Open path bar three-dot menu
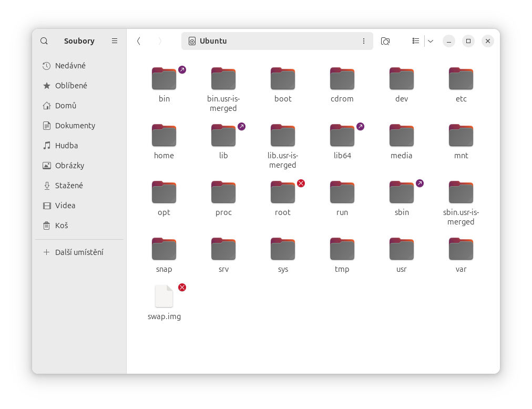Image resolution: width=532 pixels, height=409 pixels. (364, 41)
